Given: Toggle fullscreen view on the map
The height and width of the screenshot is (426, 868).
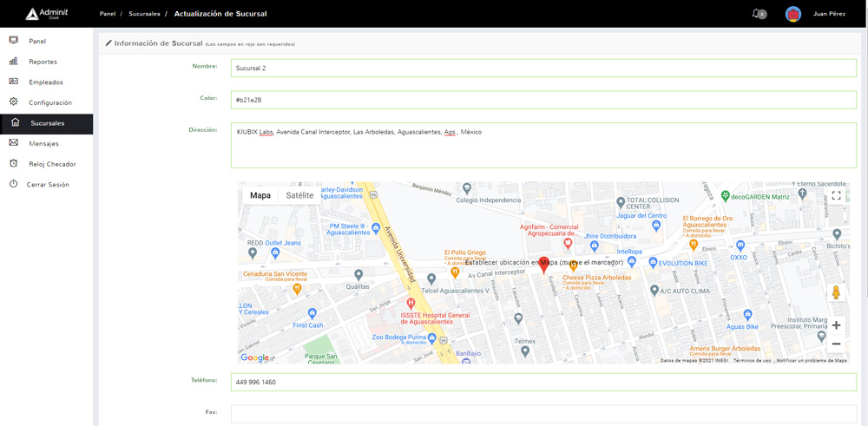Looking at the screenshot, I should 836,196.
